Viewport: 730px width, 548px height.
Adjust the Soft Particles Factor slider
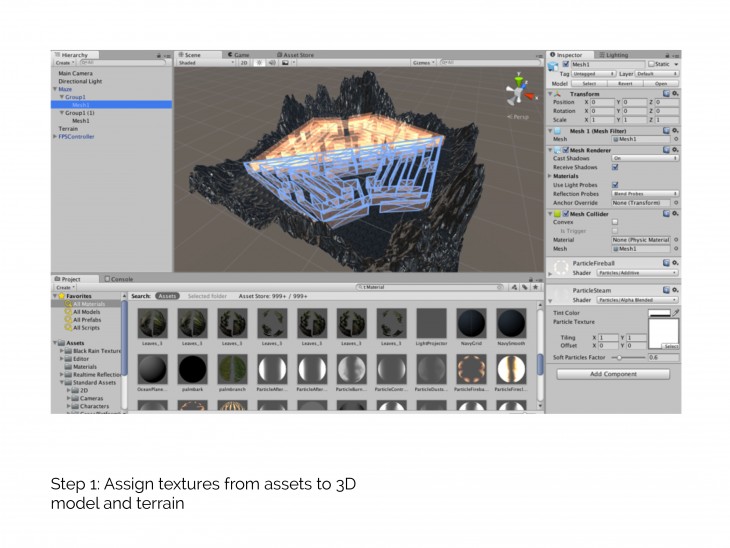[x=621, y=356]
